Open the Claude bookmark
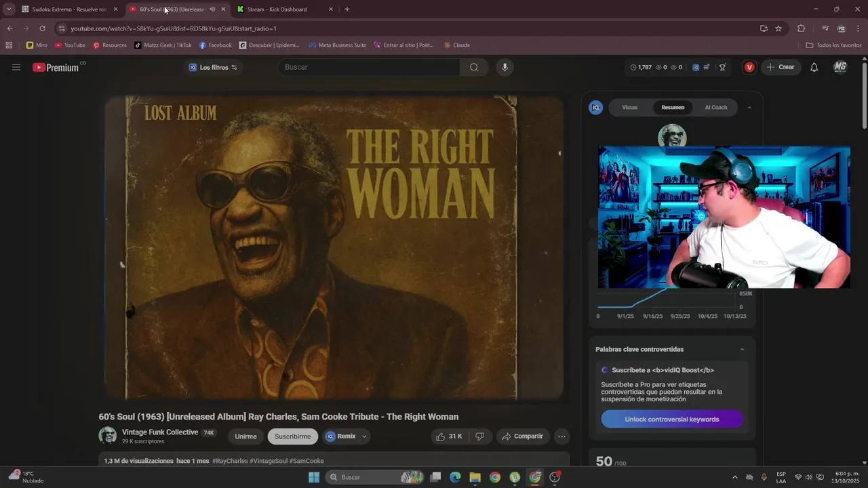 (x=456, y=45)
